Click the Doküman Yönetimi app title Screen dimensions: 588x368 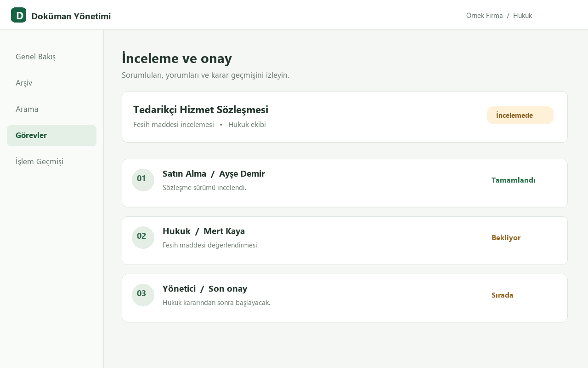tap(71, 16)
